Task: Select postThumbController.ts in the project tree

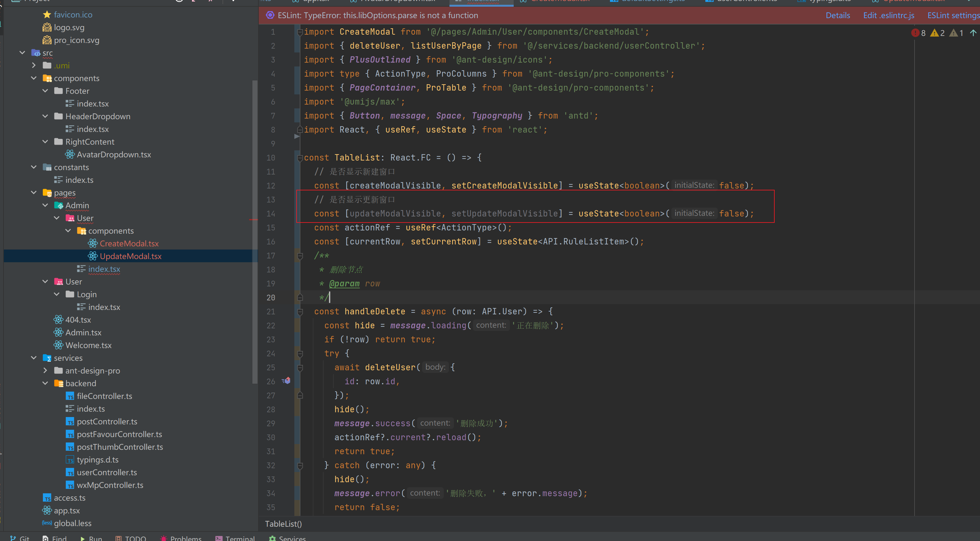Action: [120, 447]
